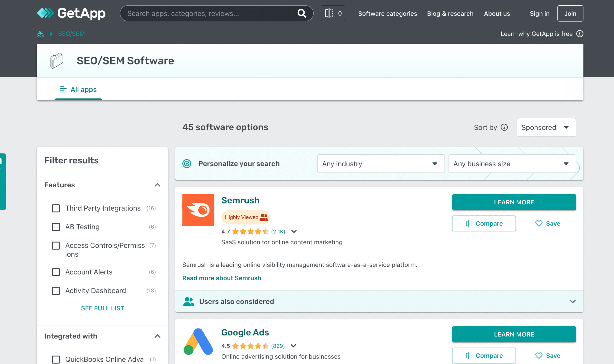Check AB Testing filter
This screenshot has height=364, width=614.
coord(56,227)
